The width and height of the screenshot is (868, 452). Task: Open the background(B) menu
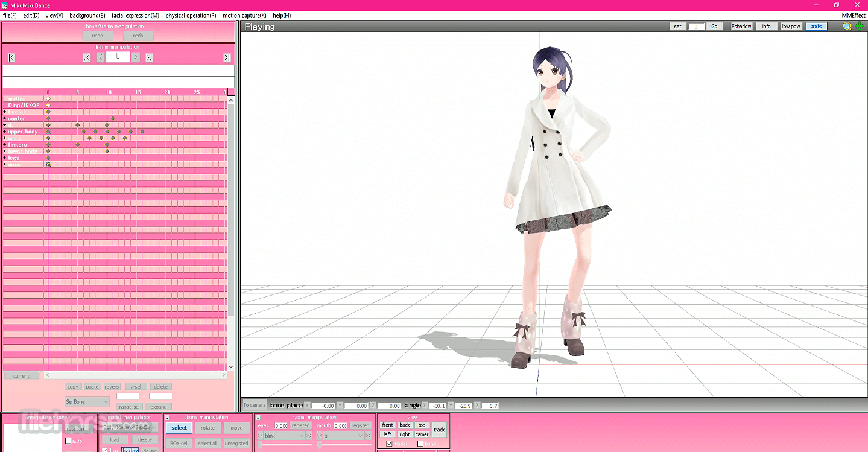[x=87, y=15]
